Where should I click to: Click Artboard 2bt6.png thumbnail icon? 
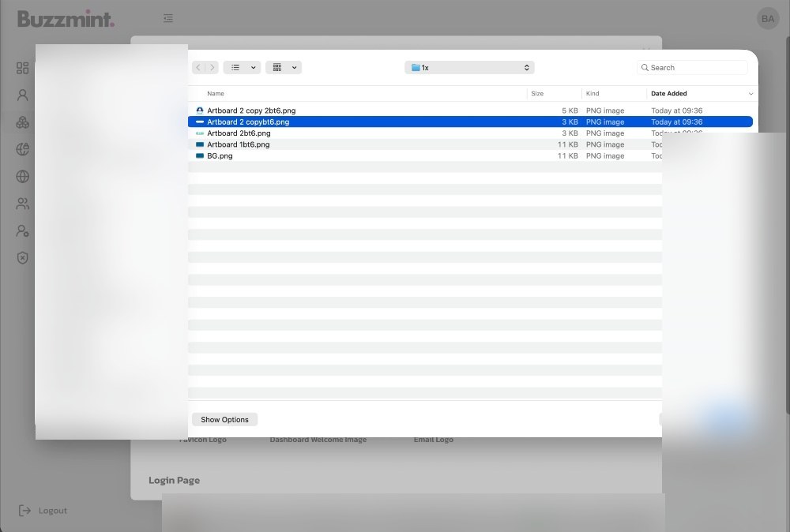(x=200, y=133)
